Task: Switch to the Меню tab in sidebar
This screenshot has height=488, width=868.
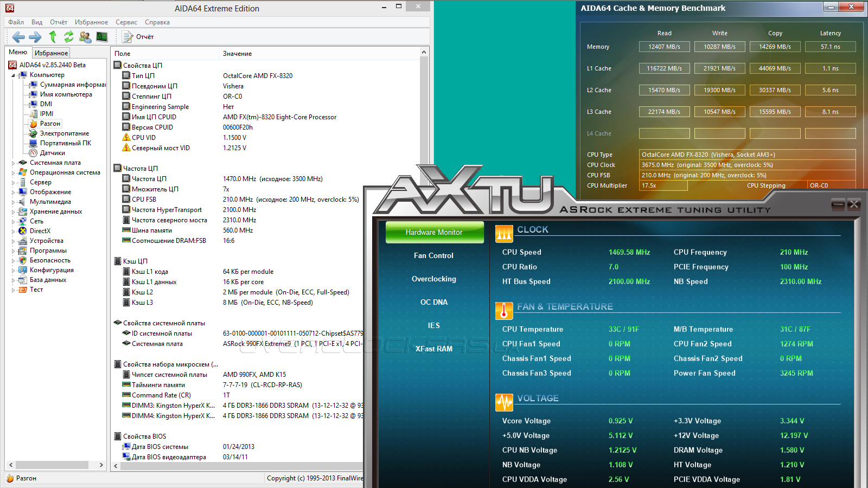Action: tap(18, 52)
